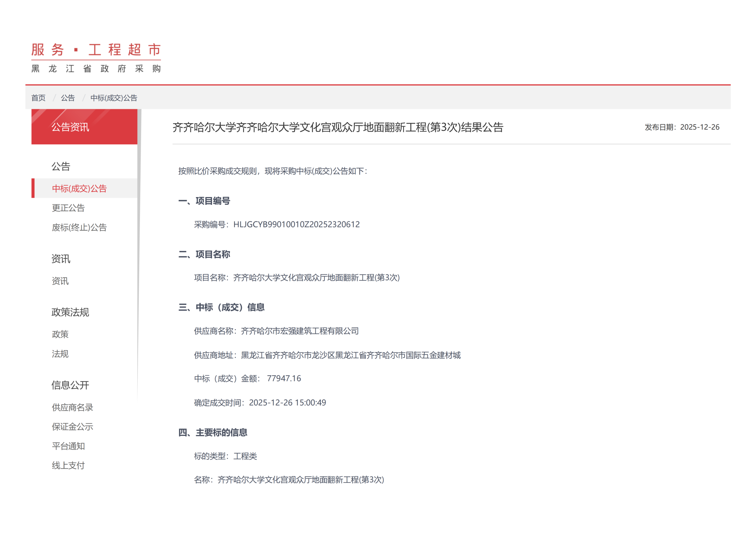This screenshot has height=534, width=756.
Task: Open 更正公告 sidebar item
Action: (x=68, y=208)
